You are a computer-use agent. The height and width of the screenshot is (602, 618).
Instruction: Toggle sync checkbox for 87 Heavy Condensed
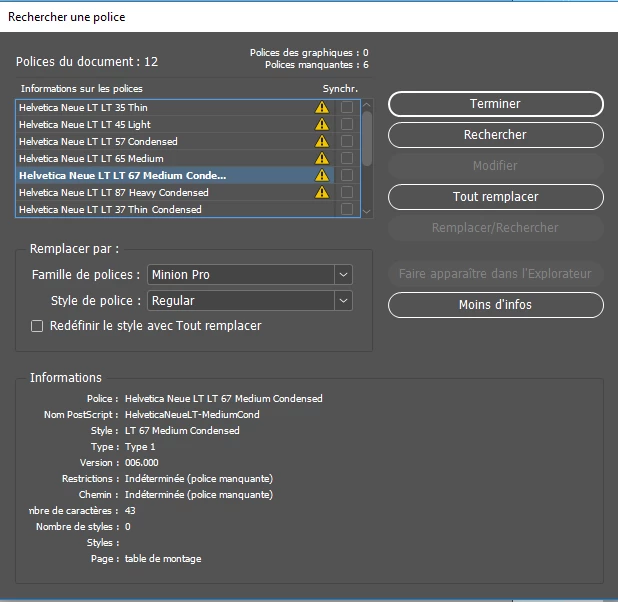click(347, 192)
